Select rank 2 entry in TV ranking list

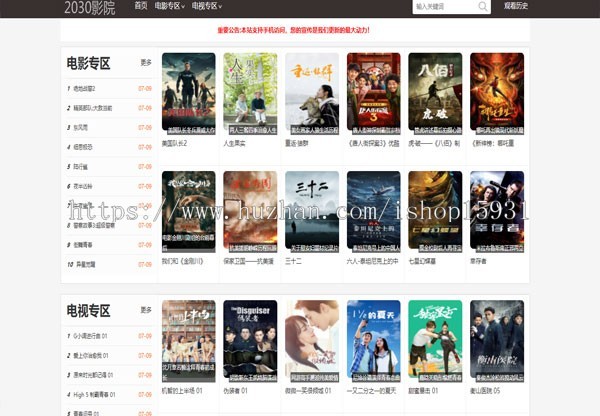pyautogui.click(x=109, y=356)
